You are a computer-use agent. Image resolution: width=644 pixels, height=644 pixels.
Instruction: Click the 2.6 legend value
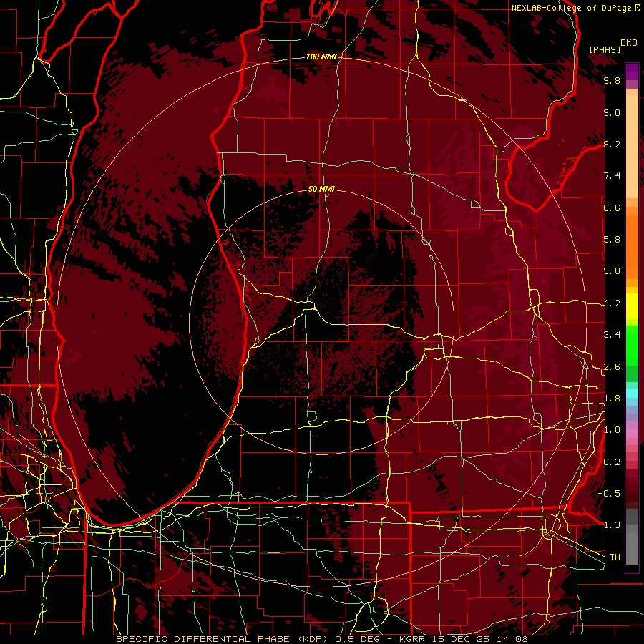coord(612,367)
